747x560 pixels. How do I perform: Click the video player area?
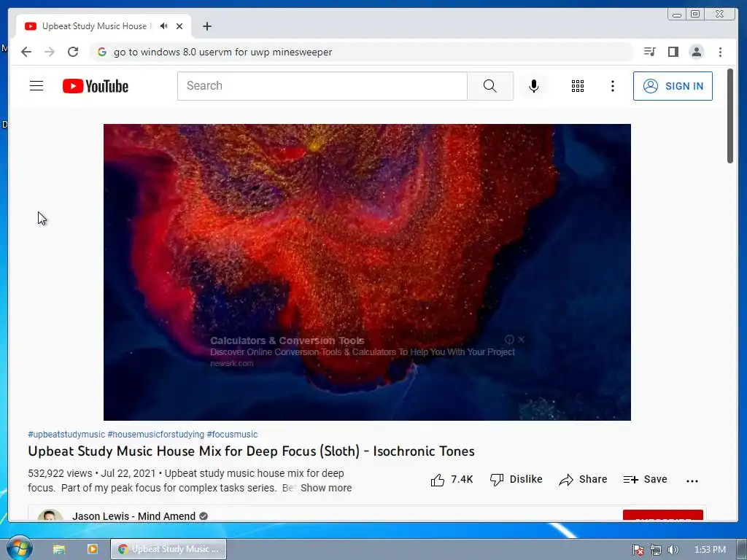(367, 272)
